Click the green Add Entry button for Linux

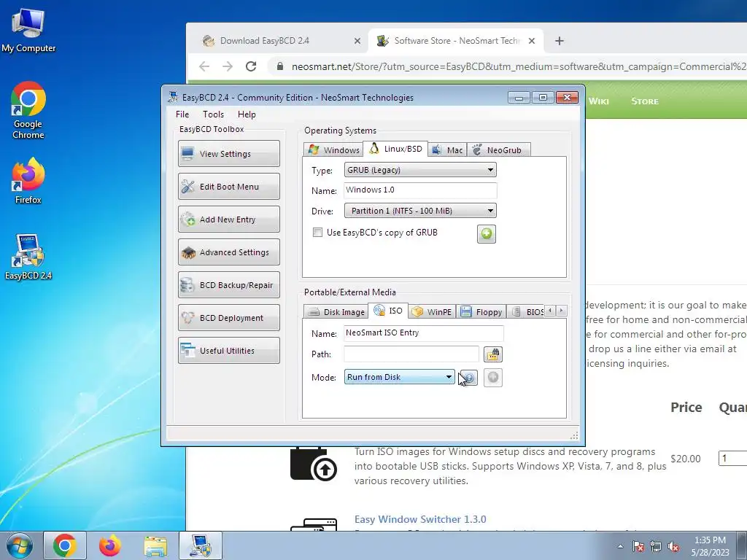tap(487, 234)
